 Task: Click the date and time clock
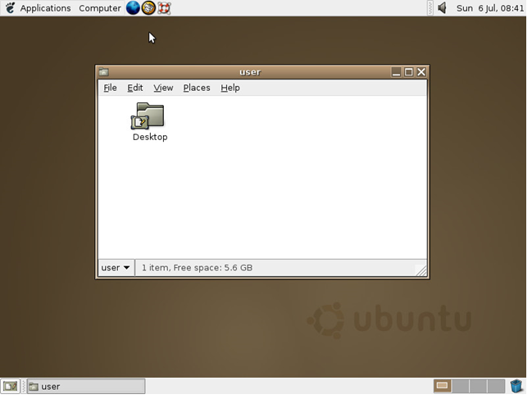(489, 8)
